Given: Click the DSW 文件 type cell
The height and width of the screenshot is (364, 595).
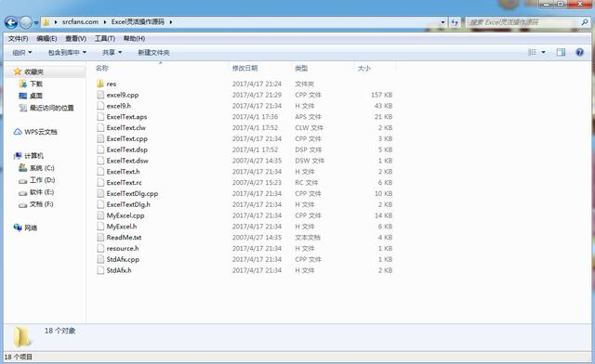Looking at the screenshot, I should (x=310, y=161).
